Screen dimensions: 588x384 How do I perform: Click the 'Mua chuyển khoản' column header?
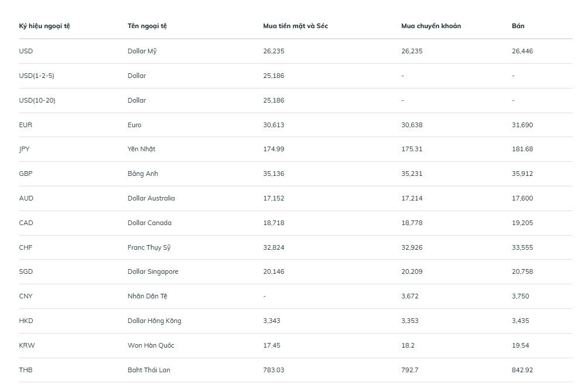coord(431,26)
